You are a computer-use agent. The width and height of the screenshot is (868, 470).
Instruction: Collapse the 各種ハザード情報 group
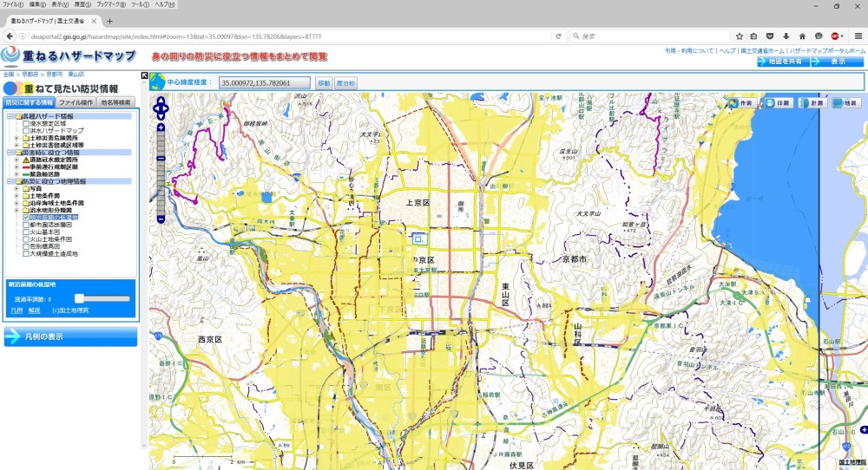(10, 116)
